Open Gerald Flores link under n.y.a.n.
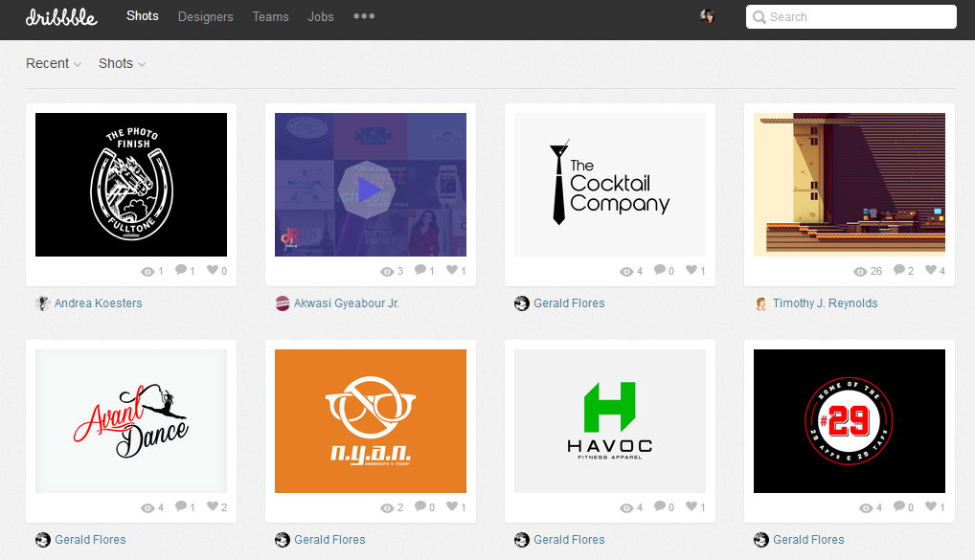 [x=329, y=540]
